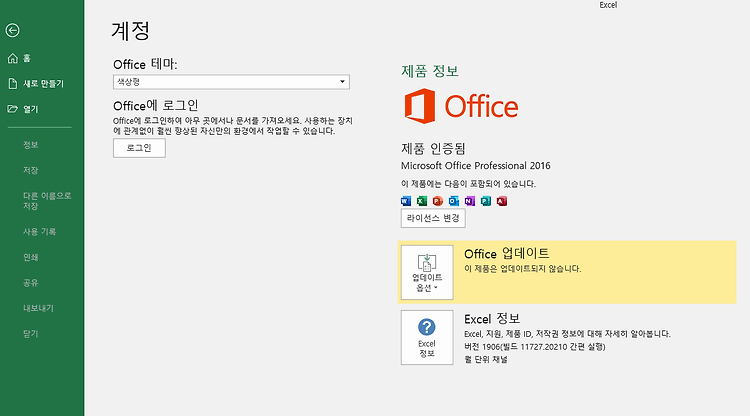750x416 pixels.
Task: Click the Excel app icon under product info
Action: pyautogui.click(x=421, y=201)
